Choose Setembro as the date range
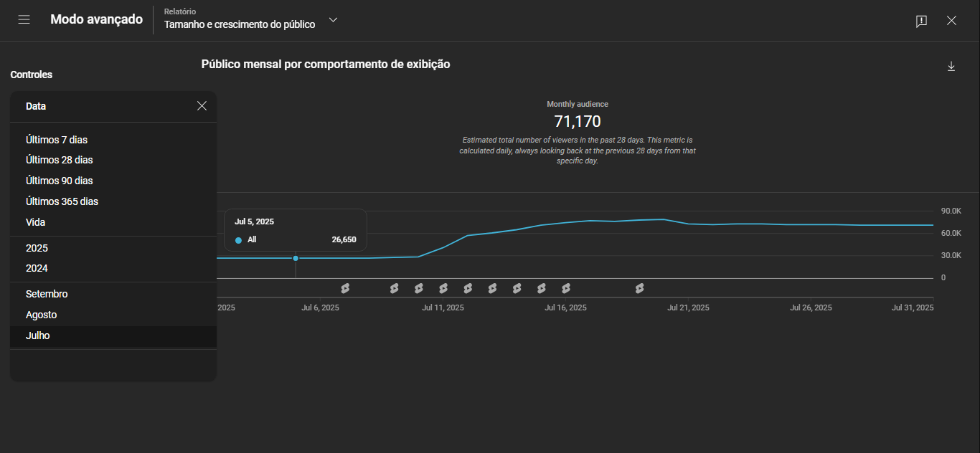Screen dimensions: 980x453 [47, 294]
